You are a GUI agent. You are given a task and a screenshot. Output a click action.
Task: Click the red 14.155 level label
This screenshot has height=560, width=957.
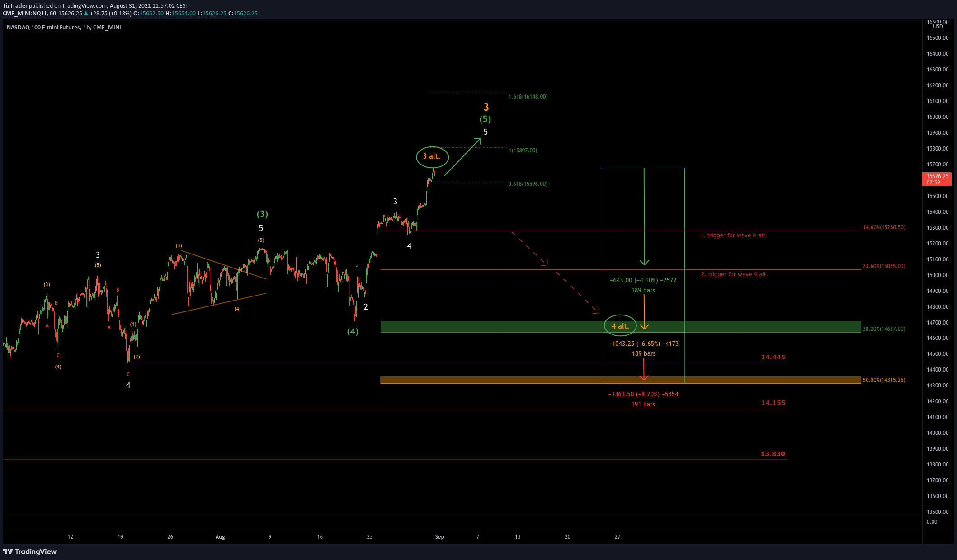(773, 403)
